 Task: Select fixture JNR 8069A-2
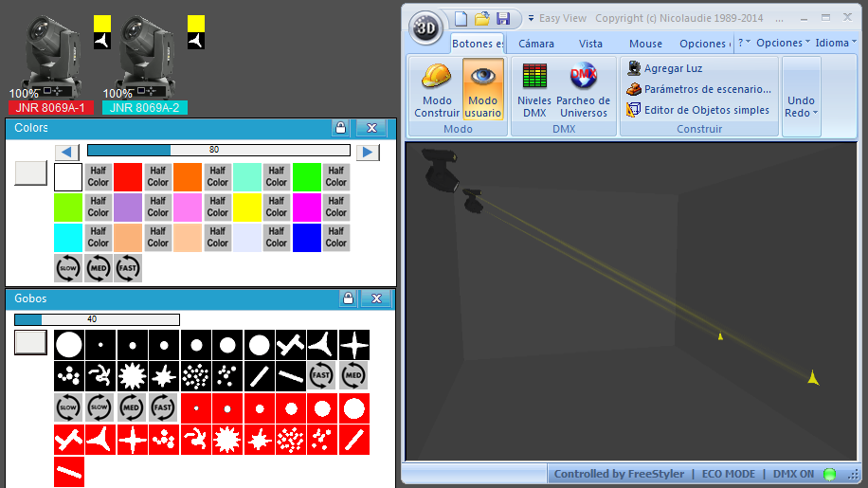pyautogui.click(x=144, y=107)
